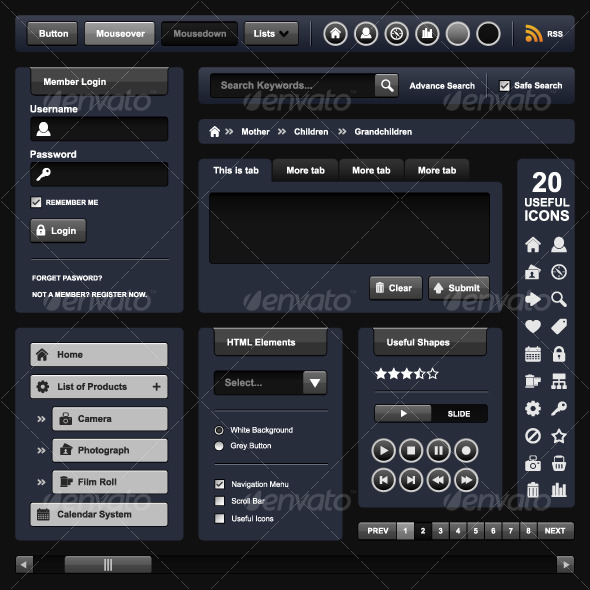This screenshot has height=590, width=590.
Task: Open the Film Roll submenu item
Action: click(110, 482)
